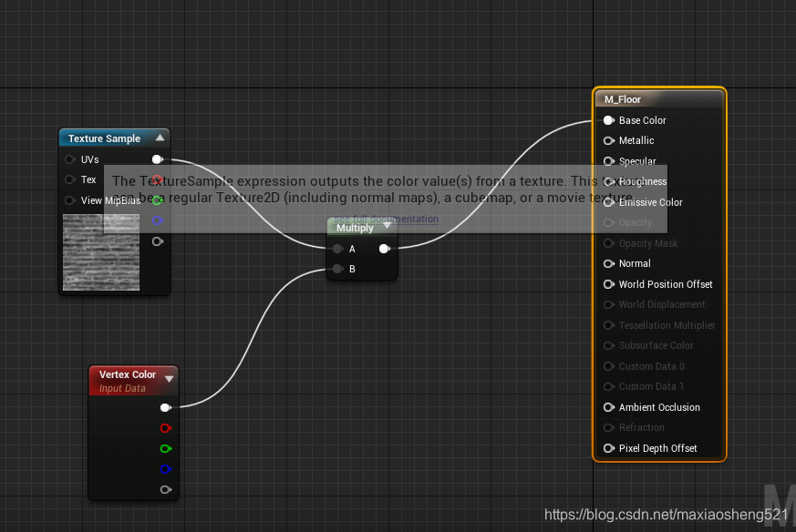This screenshot has width=796, height=532.
Task: Click Multiply node input pin B
Action: 337,270
